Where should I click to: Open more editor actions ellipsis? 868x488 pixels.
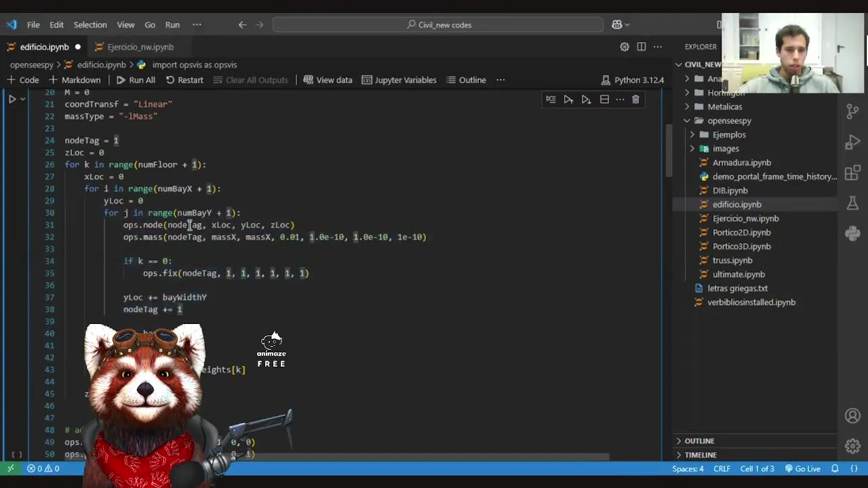tap(658, 47)
